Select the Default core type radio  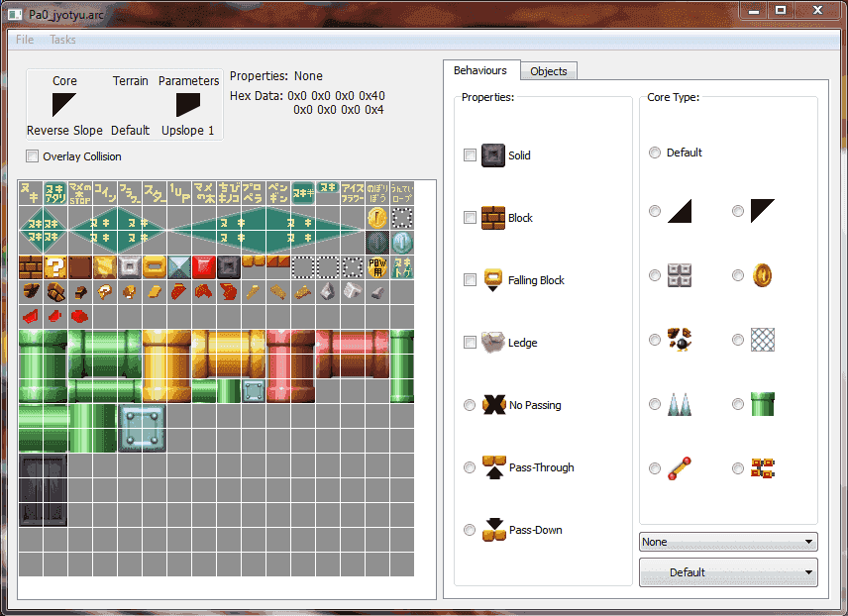[655, 153]
